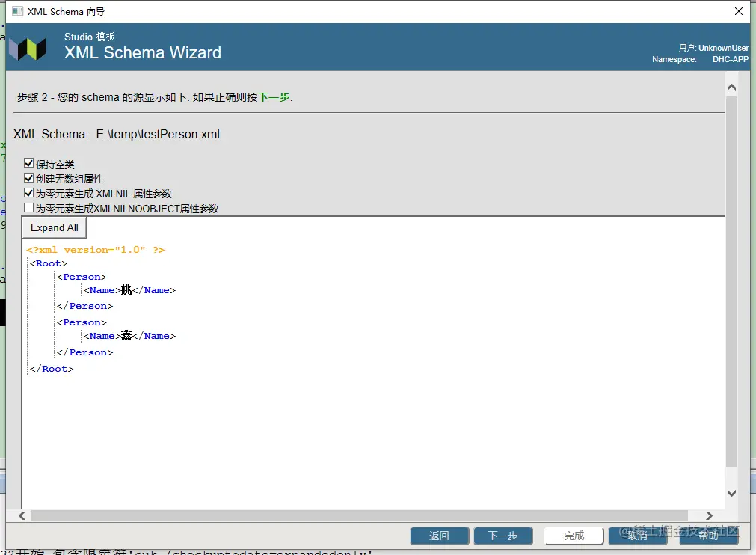The image size is (756, 555).
Task: Click the Studio 模板 header text
Action: click(x=90, y=37)
